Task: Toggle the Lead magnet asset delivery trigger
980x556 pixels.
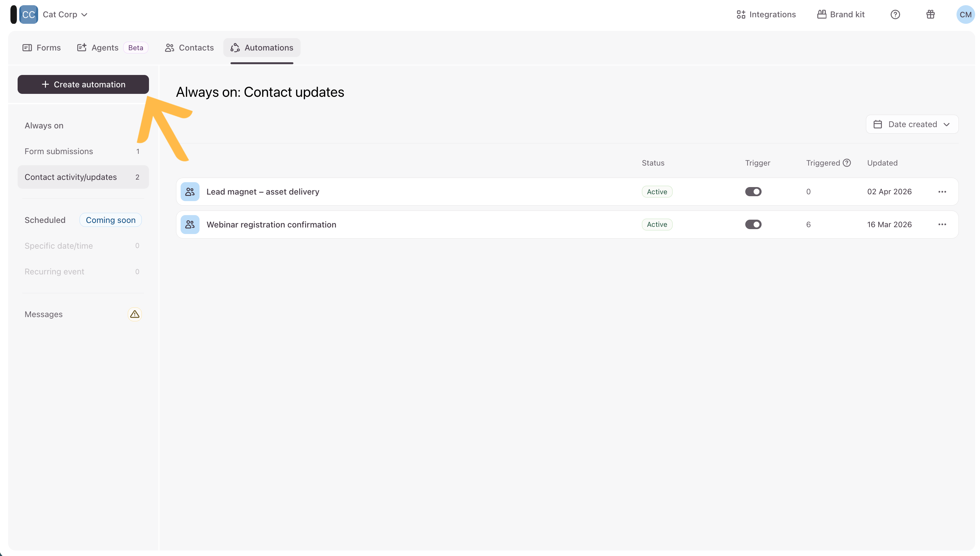Action: [753, 192]
